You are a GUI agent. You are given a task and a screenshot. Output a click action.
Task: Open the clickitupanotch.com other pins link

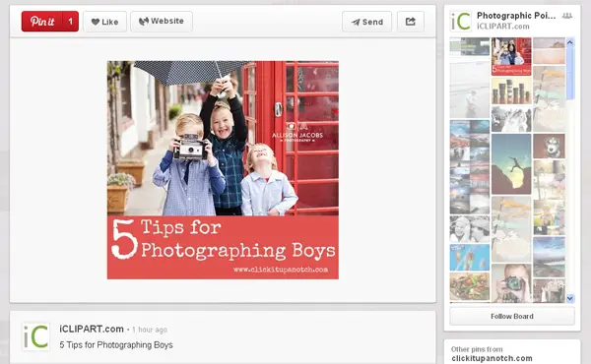click(492, 358)
